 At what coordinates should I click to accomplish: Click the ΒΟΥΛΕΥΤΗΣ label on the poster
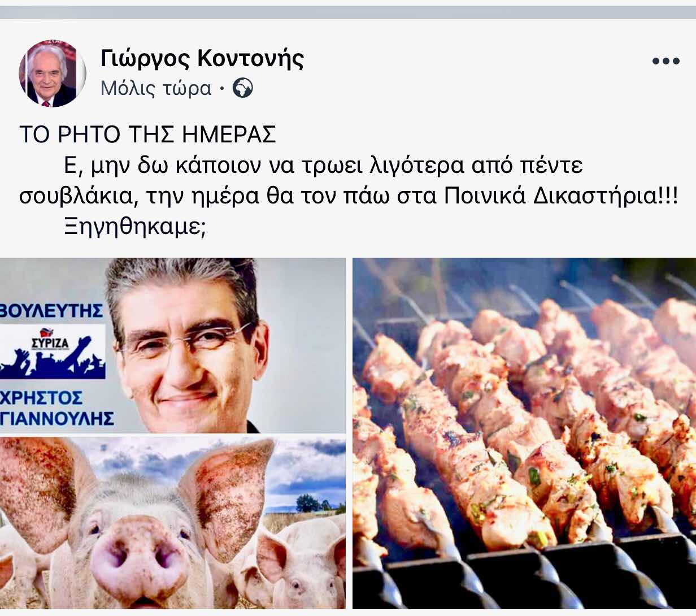coord(52,310)
